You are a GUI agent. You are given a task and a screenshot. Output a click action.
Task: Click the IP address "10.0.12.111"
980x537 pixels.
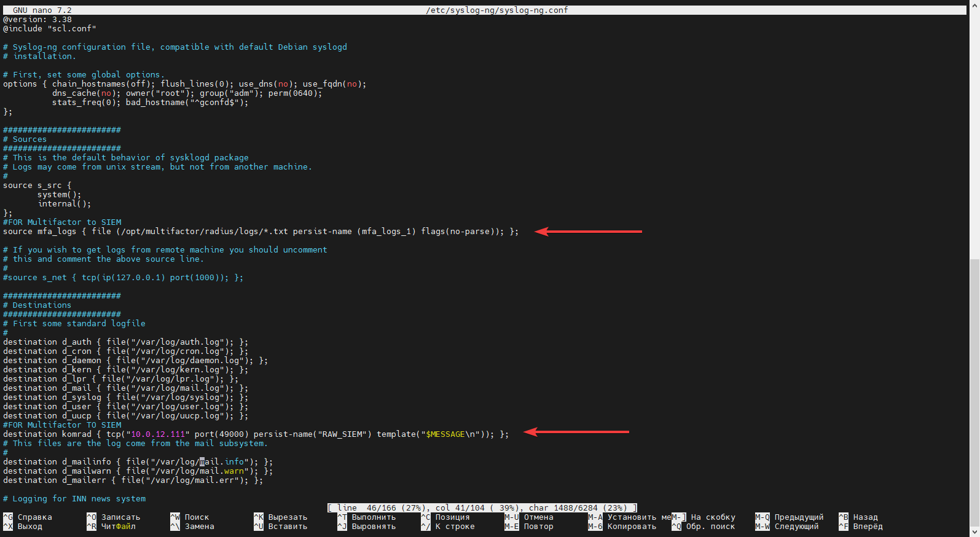[x=158, y=434]
